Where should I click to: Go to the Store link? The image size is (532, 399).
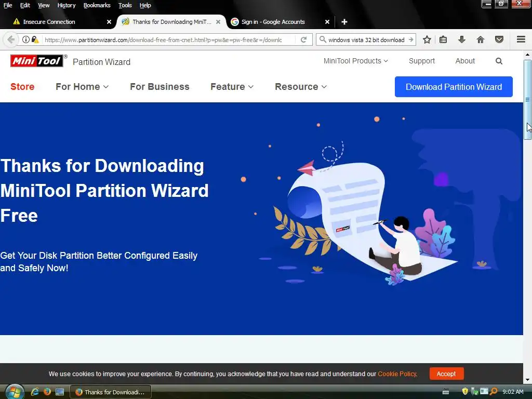(22, 87)
